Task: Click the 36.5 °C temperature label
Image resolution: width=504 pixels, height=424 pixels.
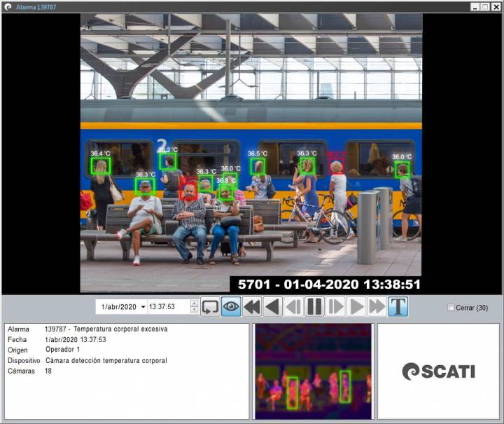Action: coord(258,153)
